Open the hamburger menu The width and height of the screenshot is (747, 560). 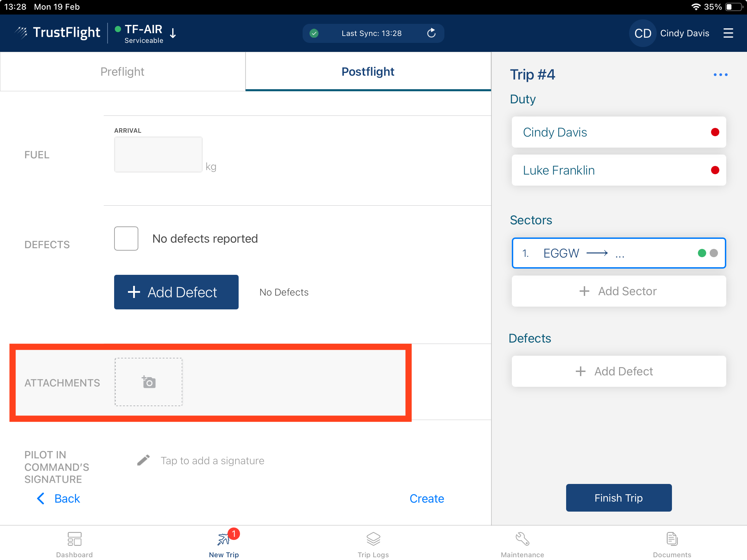pos(728,33)
